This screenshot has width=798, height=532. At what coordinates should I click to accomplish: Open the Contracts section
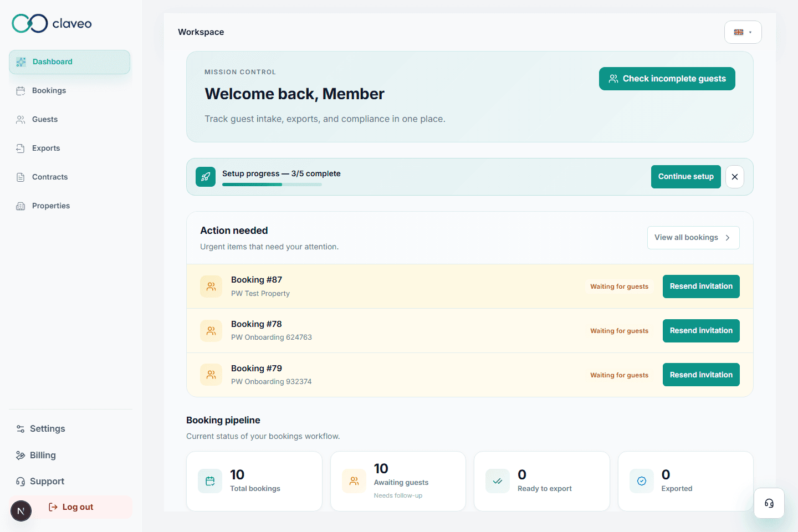pos(69,177)
